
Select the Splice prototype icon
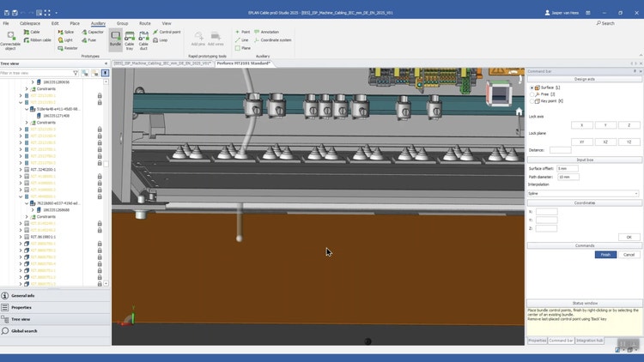[x=66, y=32]
